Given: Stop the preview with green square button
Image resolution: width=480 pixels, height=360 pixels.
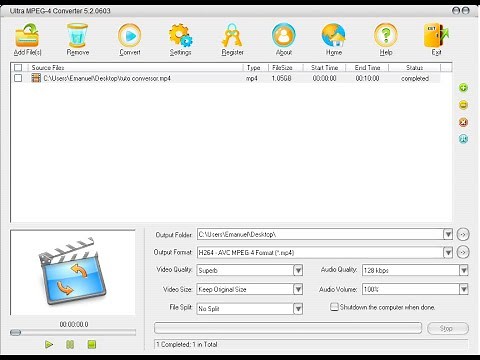Looking at the screenshot, I should [x=92, y=344].
